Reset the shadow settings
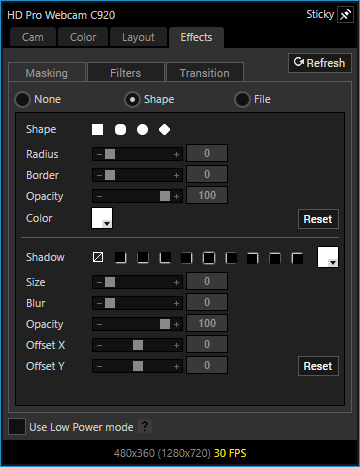The width and height of the screenshot is (360, 467). click(318, 366)
